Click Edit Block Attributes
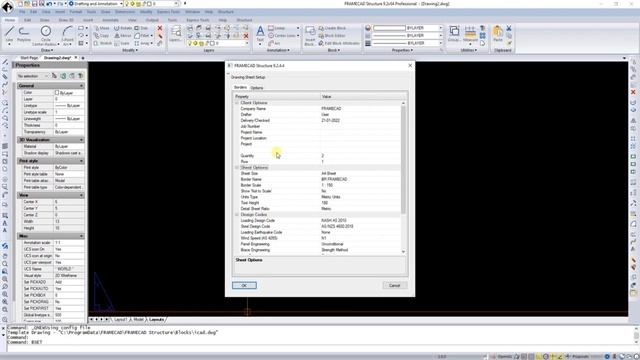Image resolution: width=640 pixels, height=360 pixels. point(339,43)
